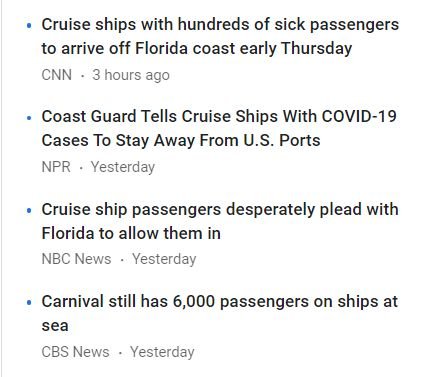The image size is (428, 377).
Task: Open NBC News headline about passengers pleading
Action: click(x=220, y=221)
